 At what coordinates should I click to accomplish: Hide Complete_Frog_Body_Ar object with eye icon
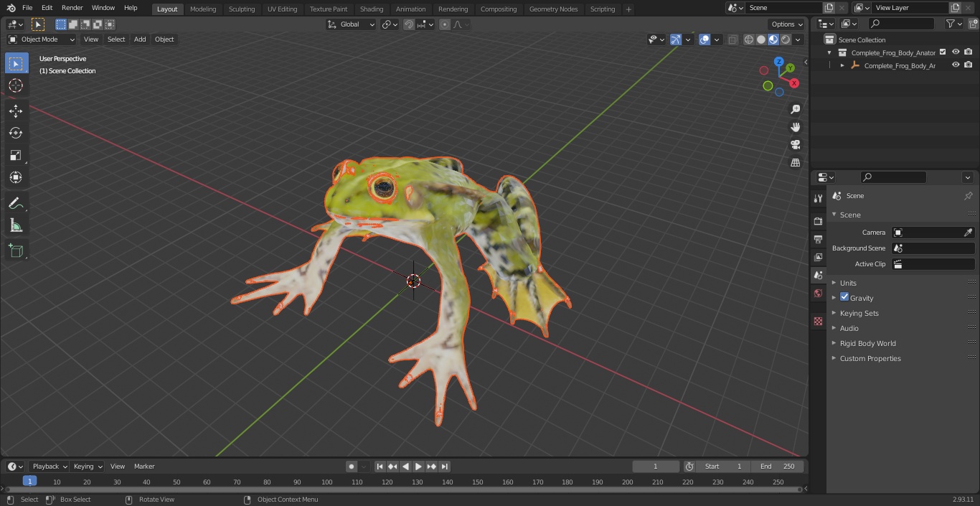click(956, 65)
